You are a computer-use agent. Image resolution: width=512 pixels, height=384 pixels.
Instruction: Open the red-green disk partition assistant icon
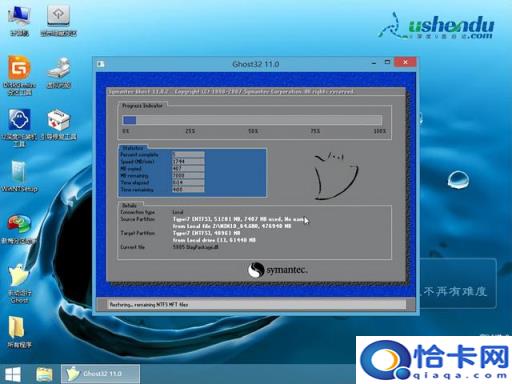(x=19, y=229)
